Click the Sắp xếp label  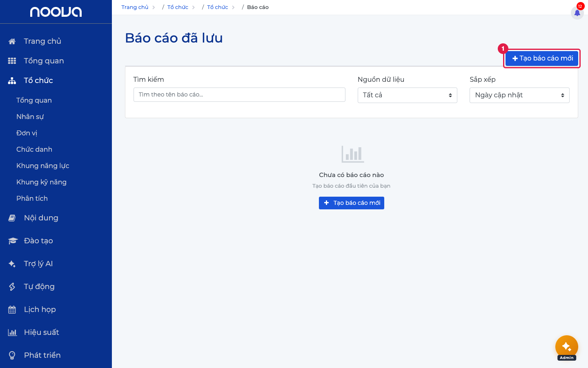(483, 79)
